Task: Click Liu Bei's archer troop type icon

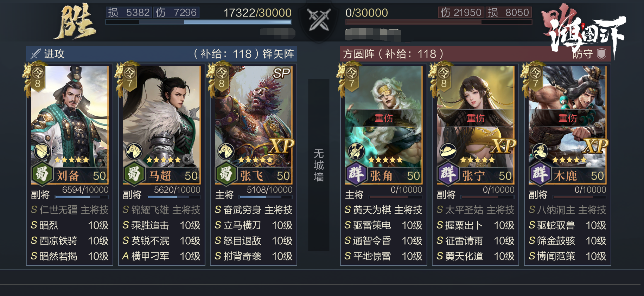Action: 42,151
